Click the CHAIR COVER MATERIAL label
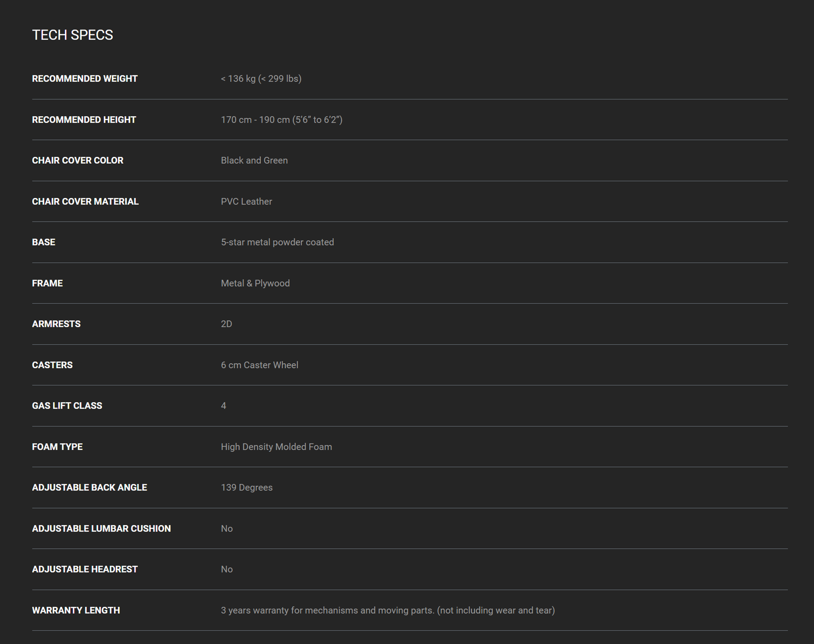Viewport: 814px width, 644px height. (x=85, y=201)
